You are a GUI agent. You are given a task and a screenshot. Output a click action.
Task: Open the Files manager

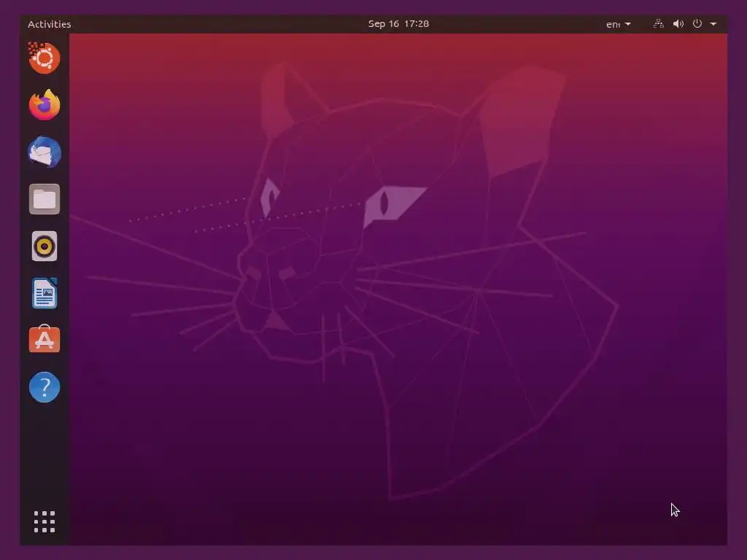pyautogui.click(x=44, y=199)
